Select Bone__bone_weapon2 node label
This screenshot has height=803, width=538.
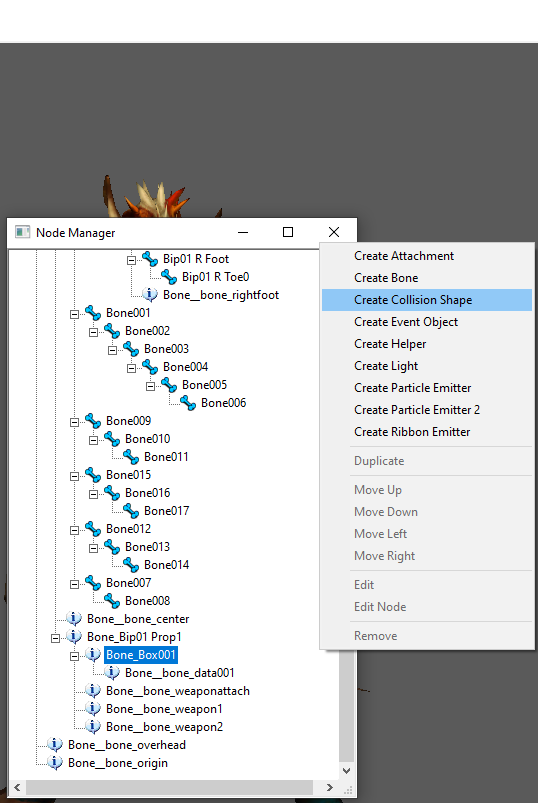click(164, 727)
